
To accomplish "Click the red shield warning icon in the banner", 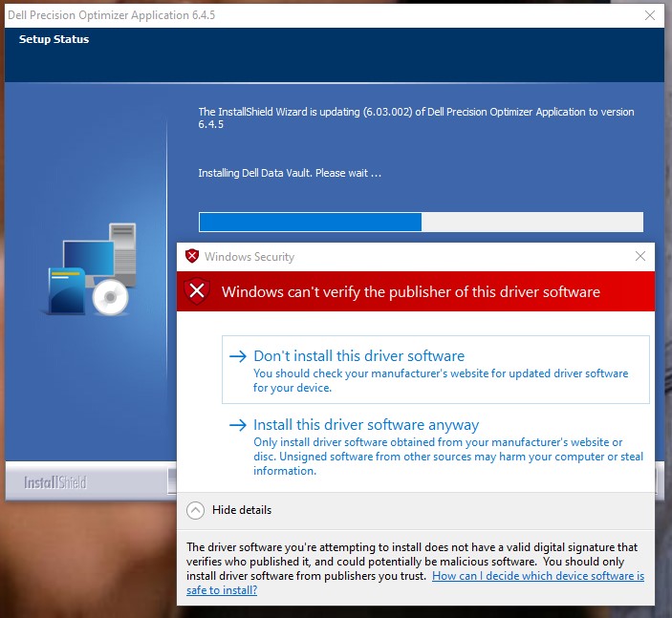I will 197,291.
